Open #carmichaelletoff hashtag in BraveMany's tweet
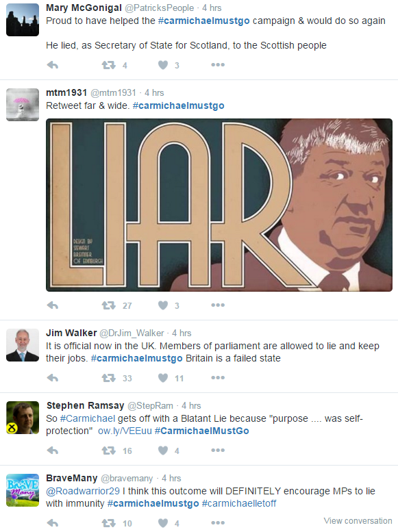 pos(239,503)
